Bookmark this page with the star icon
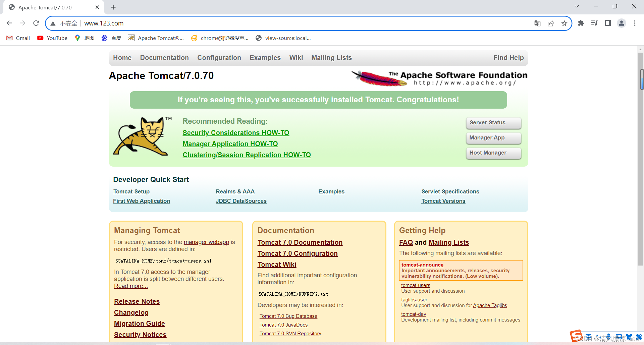 pos(564,23)
